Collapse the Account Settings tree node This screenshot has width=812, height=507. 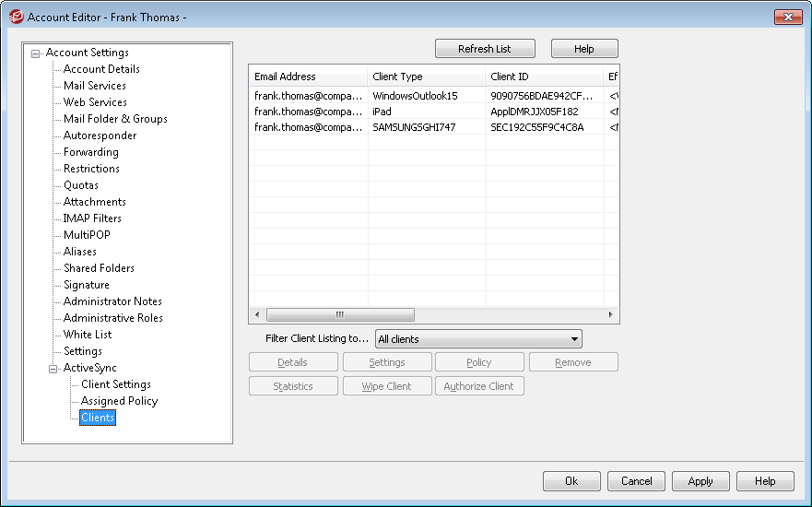(x=36, y=53)
